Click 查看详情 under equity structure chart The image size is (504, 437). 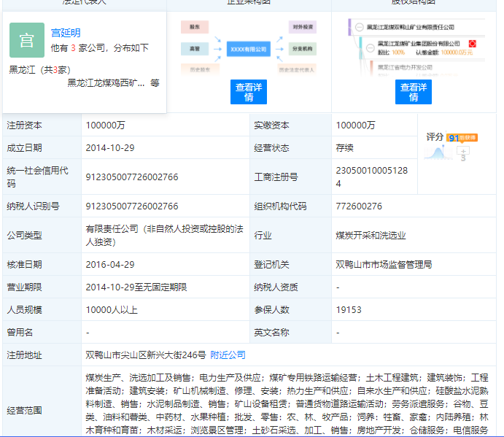[414, 92]
